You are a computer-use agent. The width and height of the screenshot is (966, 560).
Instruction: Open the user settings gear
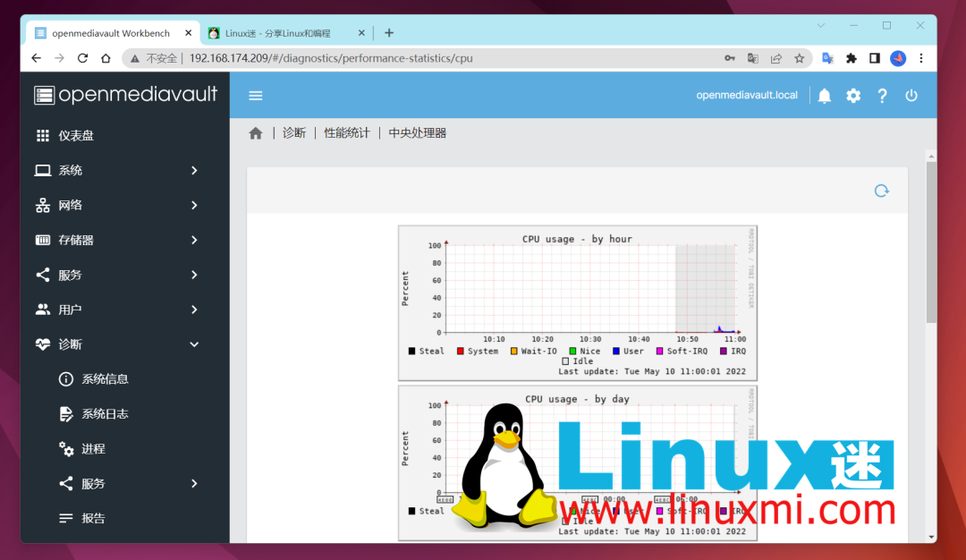[x=853, y=96]
